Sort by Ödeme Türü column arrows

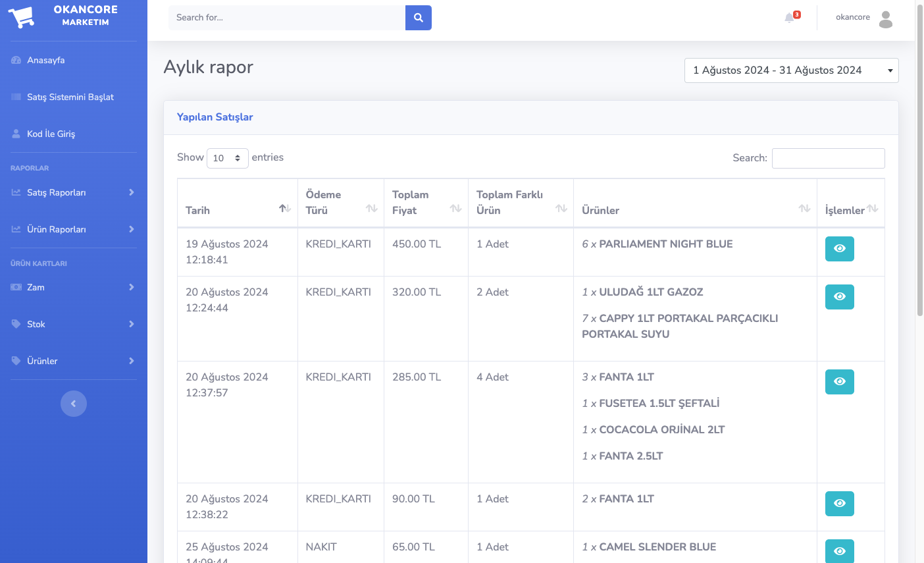click(x=372, y=209)
